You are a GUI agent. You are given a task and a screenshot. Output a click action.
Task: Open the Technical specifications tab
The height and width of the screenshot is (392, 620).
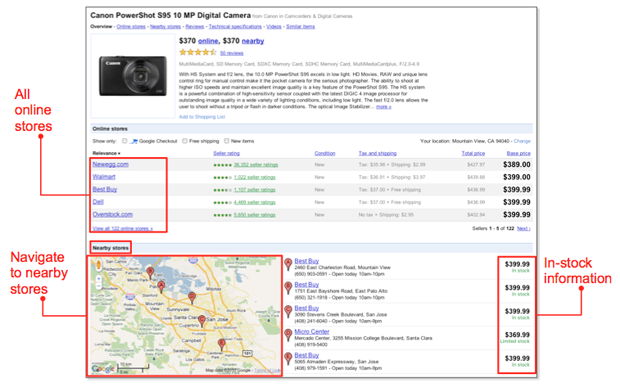coord(235,27)
